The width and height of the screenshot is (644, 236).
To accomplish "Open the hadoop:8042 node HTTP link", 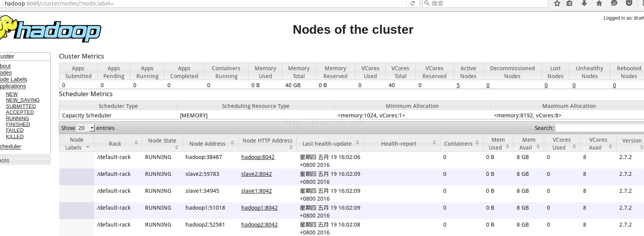I will click(258, 157).
